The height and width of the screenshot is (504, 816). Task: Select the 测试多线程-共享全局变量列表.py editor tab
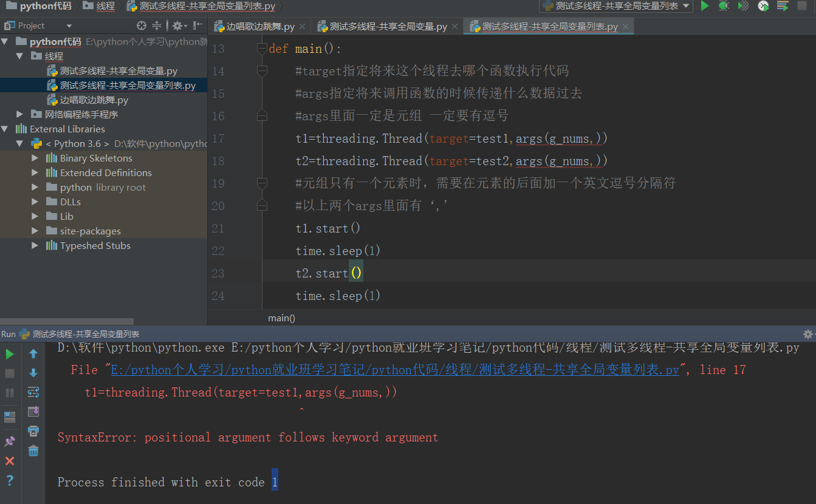tap(550, 27)
